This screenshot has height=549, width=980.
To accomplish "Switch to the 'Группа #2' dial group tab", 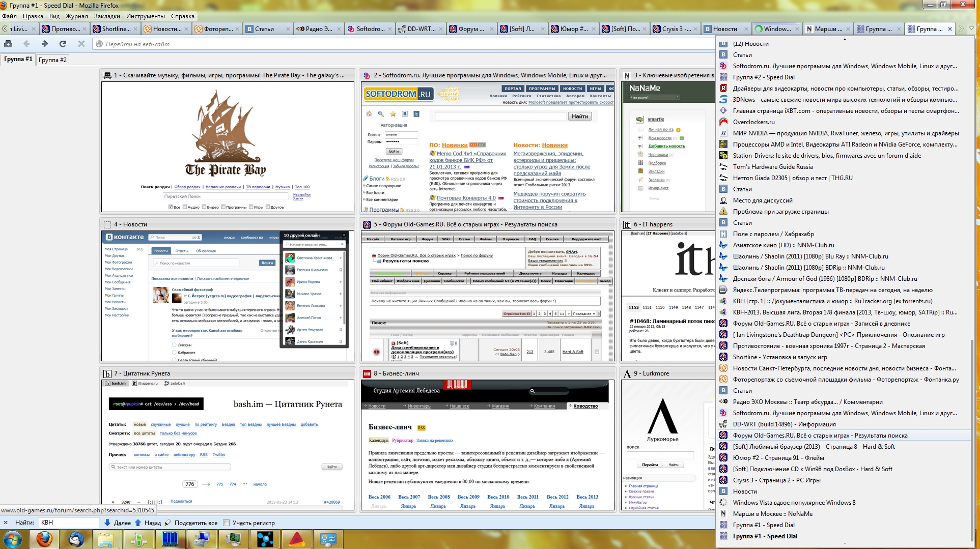I will 52,60.
